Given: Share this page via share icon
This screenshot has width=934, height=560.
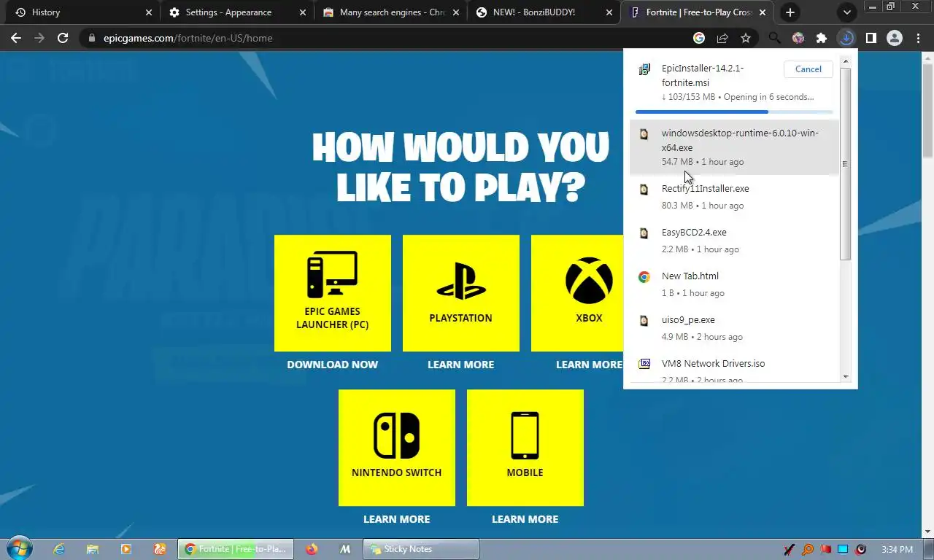Looking at the screenshot, I should coord(722,38).
